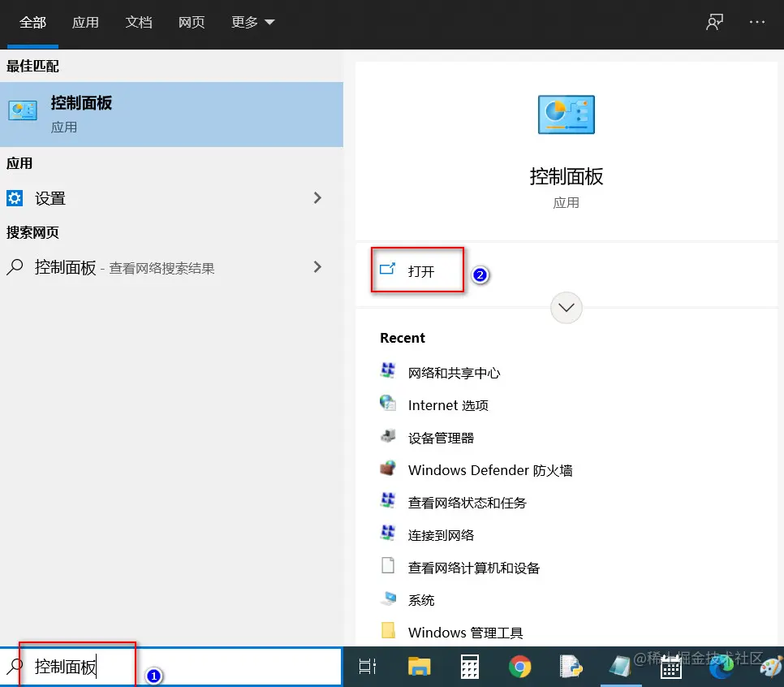Image resolution: width=784 pixels, height=687 pixels.
Task: Open recent 查看网络状态和任务
Action: pos(467,503)
